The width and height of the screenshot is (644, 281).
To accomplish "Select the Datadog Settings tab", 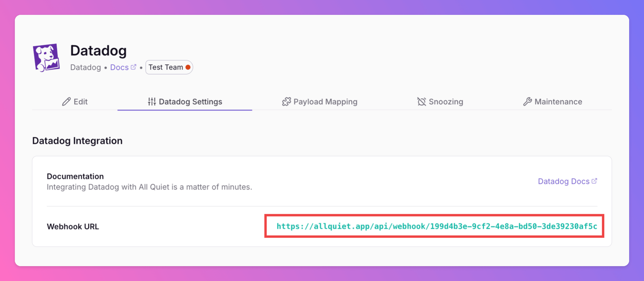I will click(x=185, y=102).
